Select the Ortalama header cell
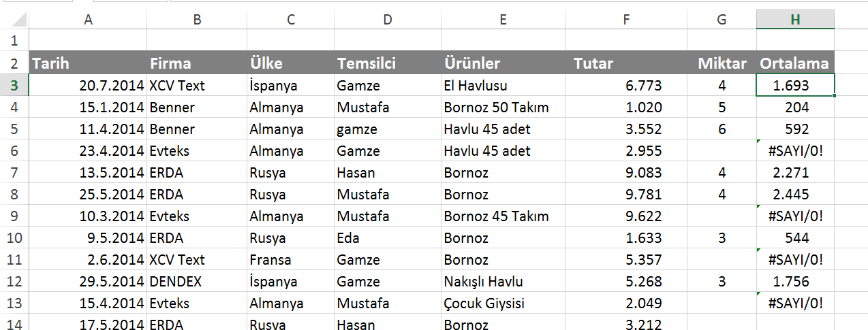This screenshot has width=868, height=330. pos(794,64)
